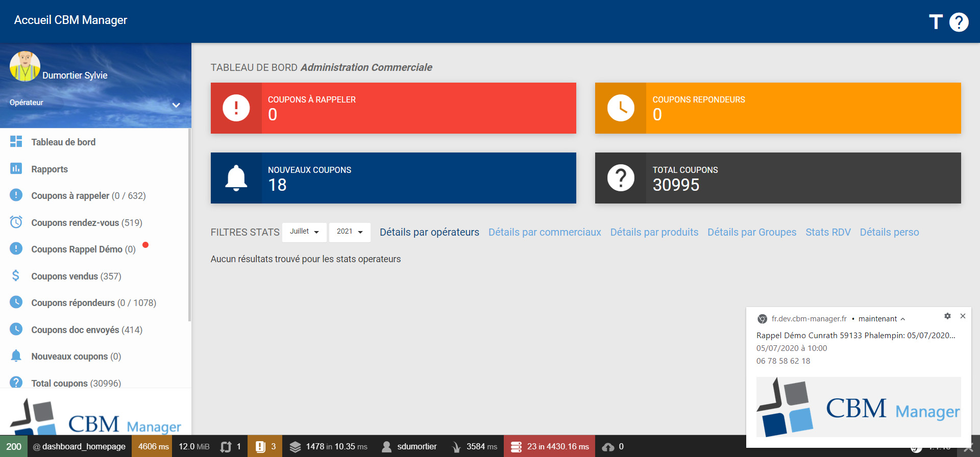Switch to Détails par commerciaux tab
Viewport: 980px width, 457px height.
(545, 233)
